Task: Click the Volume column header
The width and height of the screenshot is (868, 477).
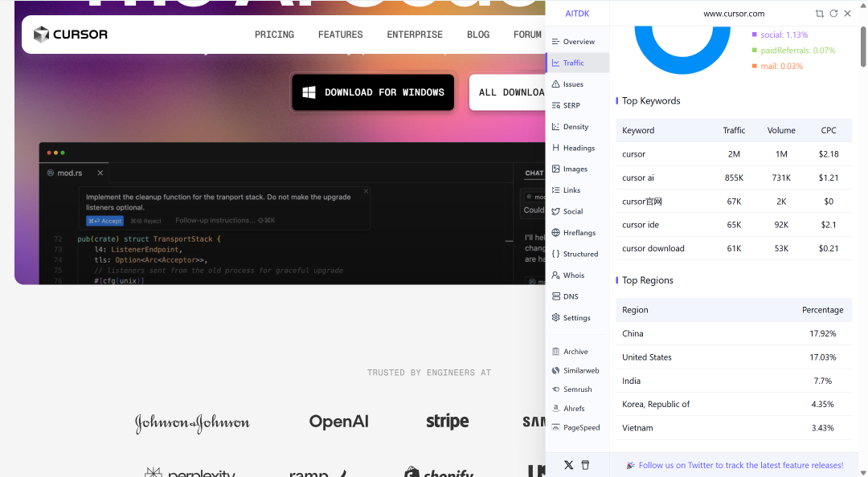Action: coord(781,130)
